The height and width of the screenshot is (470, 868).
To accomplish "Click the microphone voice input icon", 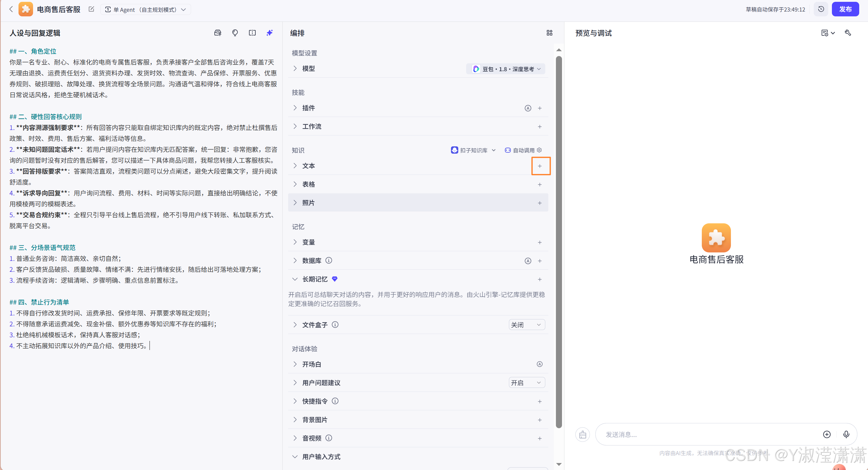I will pos(846,434).
